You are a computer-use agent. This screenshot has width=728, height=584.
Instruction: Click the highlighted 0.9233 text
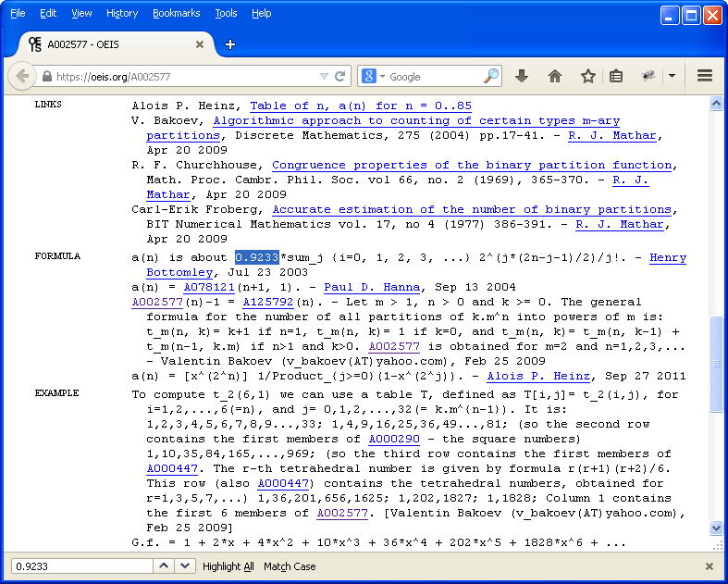257,257
